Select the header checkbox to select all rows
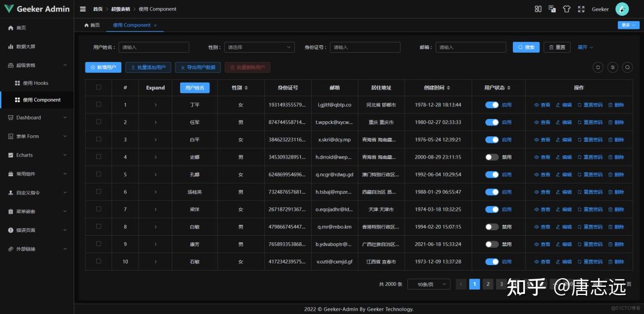The height and width of the screenshot is (314, 644). [x=98, y=87]
